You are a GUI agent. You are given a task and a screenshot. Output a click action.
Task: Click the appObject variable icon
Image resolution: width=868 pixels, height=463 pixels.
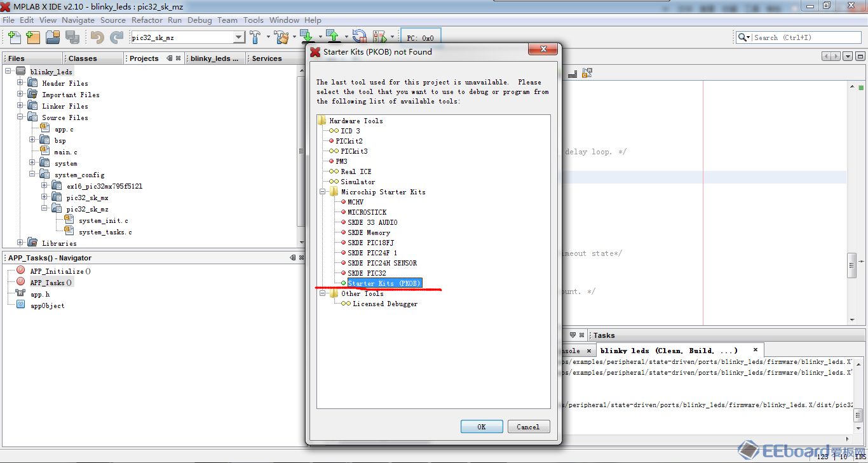click(x=20, y=305)
